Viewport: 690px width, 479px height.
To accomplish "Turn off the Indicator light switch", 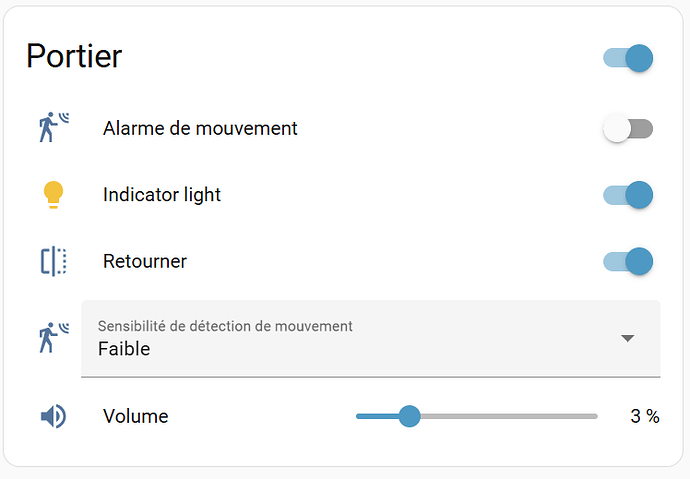I will 628,195.
